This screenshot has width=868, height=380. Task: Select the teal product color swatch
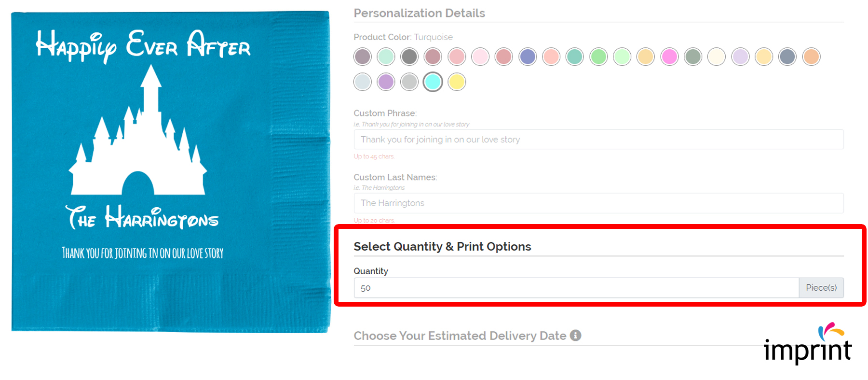click(x=575, y=57)
